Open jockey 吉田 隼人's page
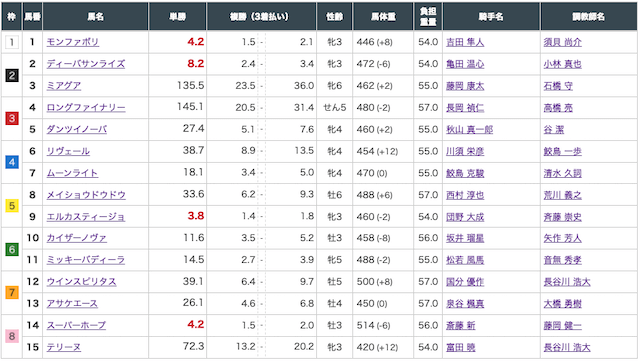 tap(465, 42)
